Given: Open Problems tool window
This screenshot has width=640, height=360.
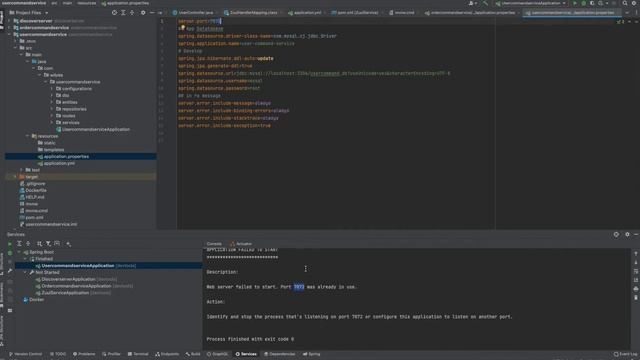Looking at the screenshot, I should 84,354.
